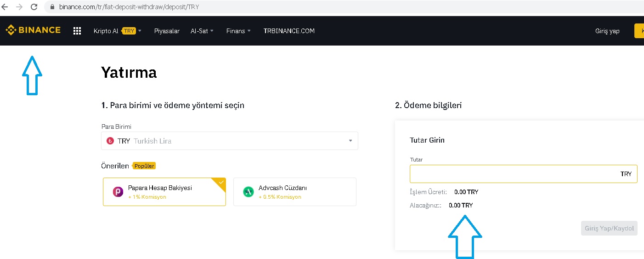Image resolution: width=644 pixels, height=259 pixels.
Task: Click the Tutar amount input field
Action: pyautogui.click(x=514, y=174)
